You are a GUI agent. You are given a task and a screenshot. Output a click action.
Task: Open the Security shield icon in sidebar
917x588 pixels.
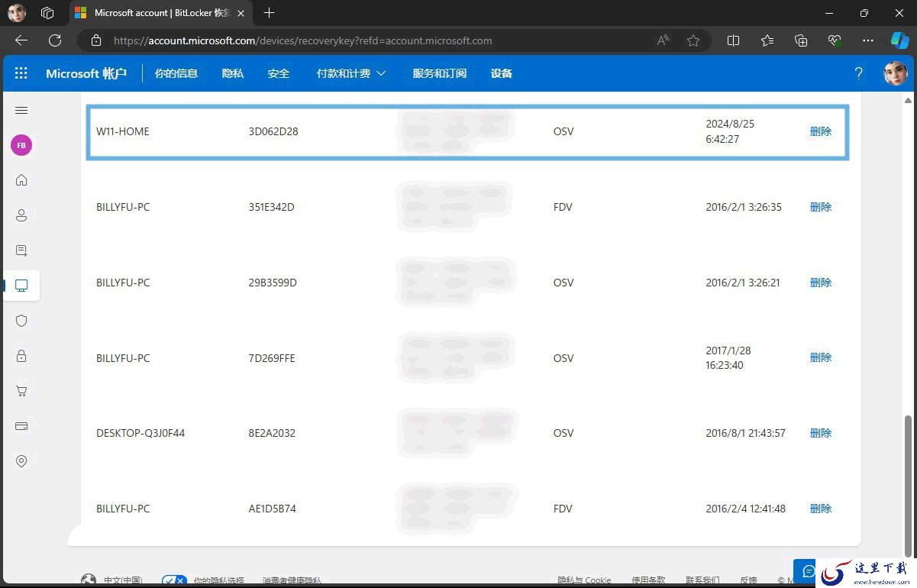[x=21, y=321]
